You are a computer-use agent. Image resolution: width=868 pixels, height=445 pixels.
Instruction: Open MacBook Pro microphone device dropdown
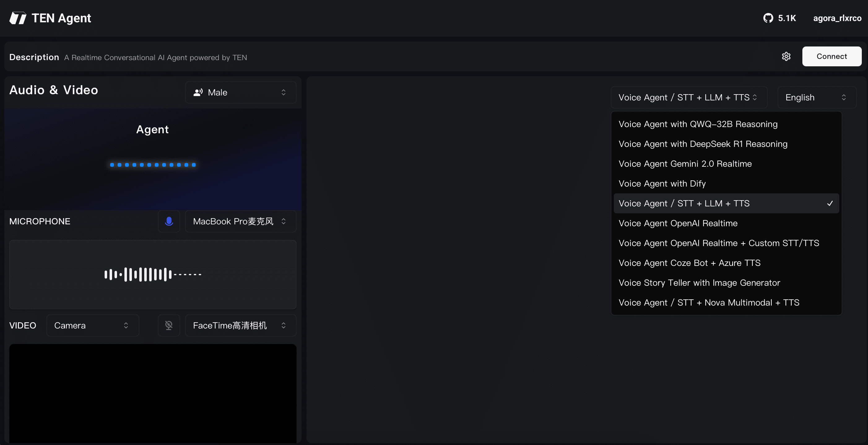pyautogui.click(x=241, y=221)
